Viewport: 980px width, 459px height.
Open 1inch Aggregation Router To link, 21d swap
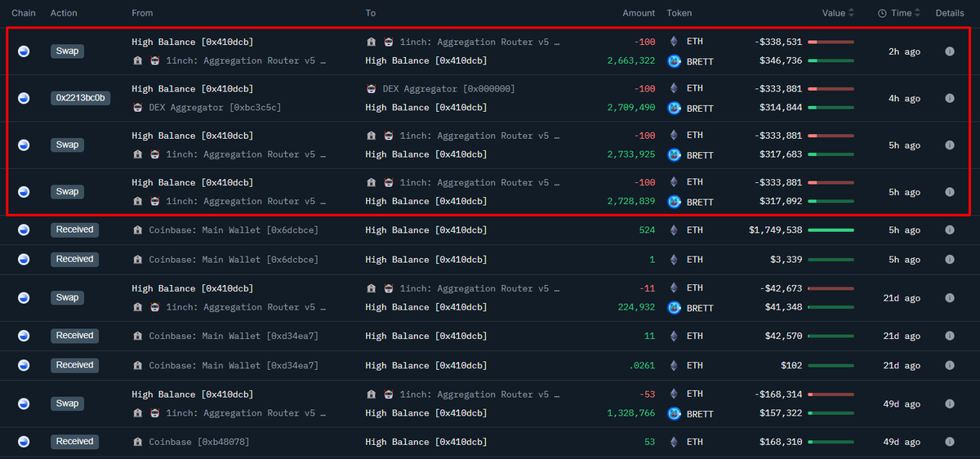coord(479,288)
